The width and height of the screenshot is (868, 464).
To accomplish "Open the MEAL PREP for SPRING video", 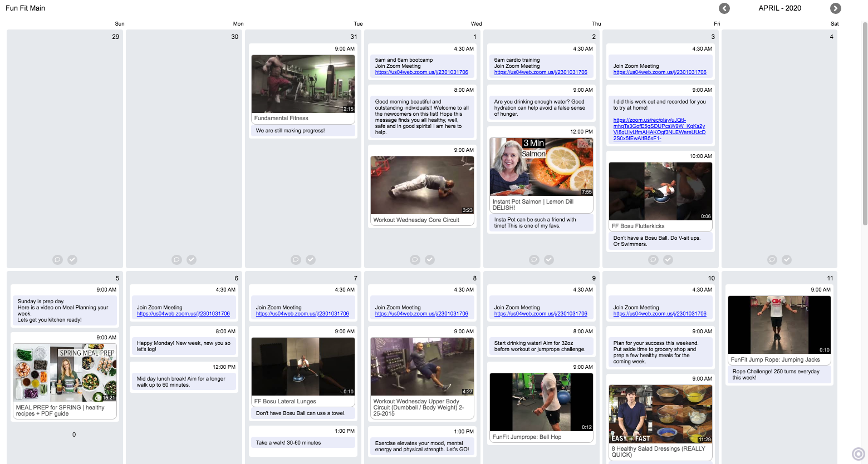I will [65, 373].
